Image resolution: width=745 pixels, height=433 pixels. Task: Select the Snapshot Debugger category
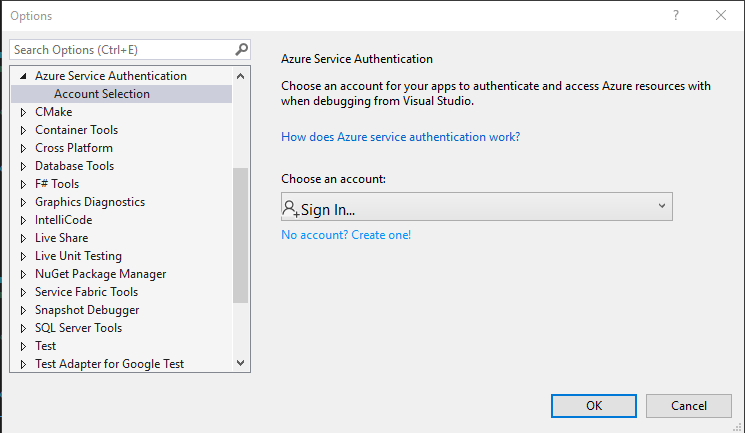coord(87,310)
